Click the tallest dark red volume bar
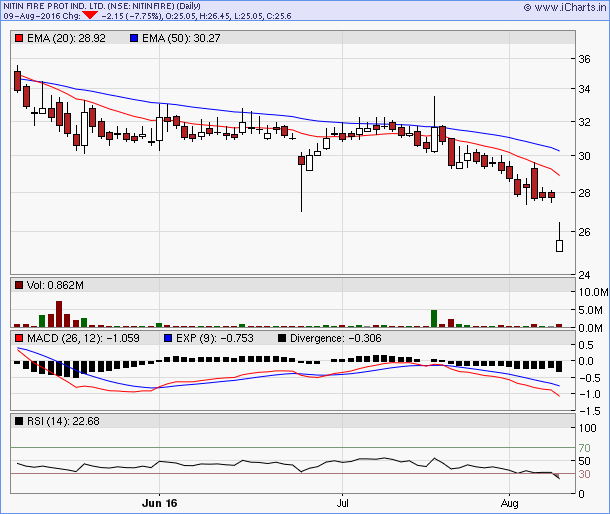This screenshot has height=514, width=610. pos(59,314)
